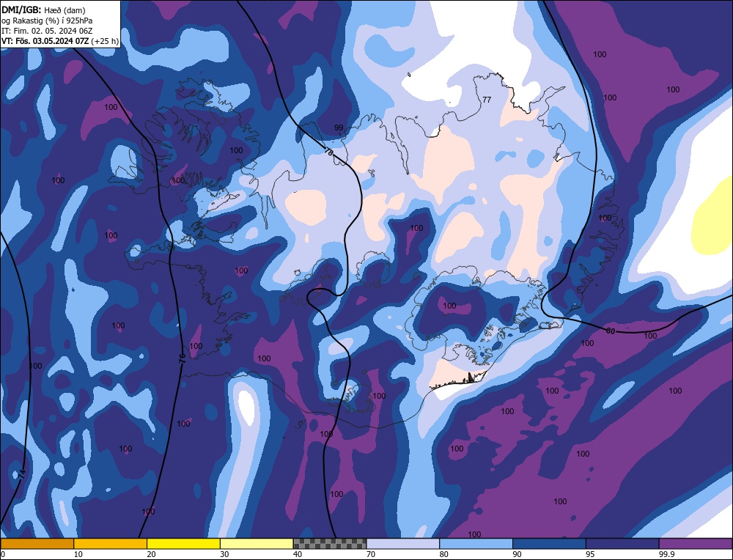Click the 'DMI/IGB: Hæð (dam)' title line

pyautogui.click(x=43, y=10)
